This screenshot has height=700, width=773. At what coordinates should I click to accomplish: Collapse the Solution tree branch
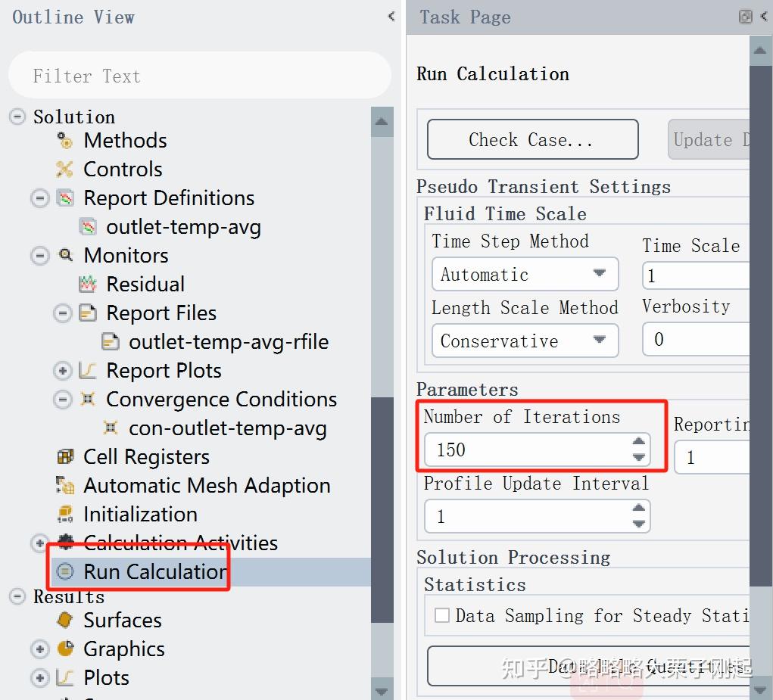(17, 117)
